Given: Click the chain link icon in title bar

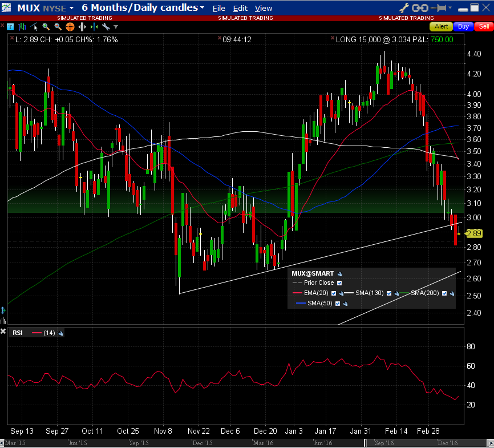Looking at the screenshot, I should point(420,8).
